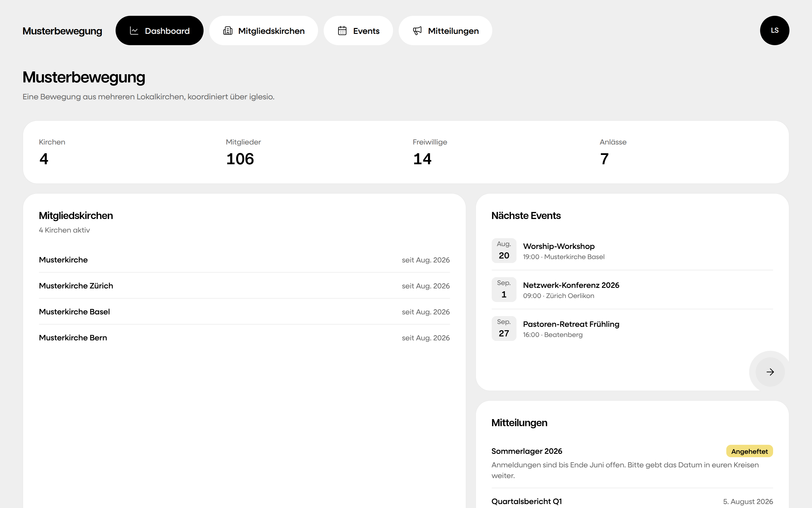Viewport: 812px width, 508px height.
Task: Click "19:00 · Musterkirche Basel" event detail
Action: tap(564, 257)
